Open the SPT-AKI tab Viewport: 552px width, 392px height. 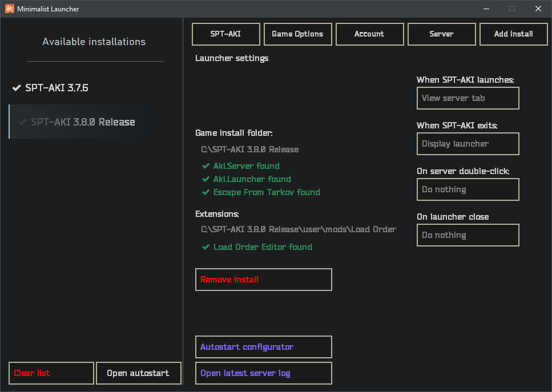pos(225,34)
